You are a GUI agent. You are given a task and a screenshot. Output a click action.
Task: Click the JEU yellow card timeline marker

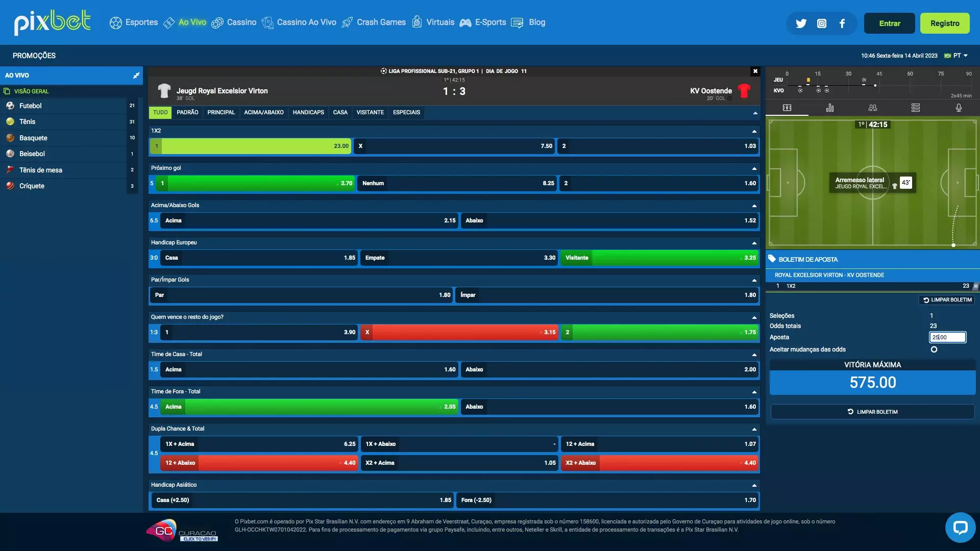coord(808,80)
